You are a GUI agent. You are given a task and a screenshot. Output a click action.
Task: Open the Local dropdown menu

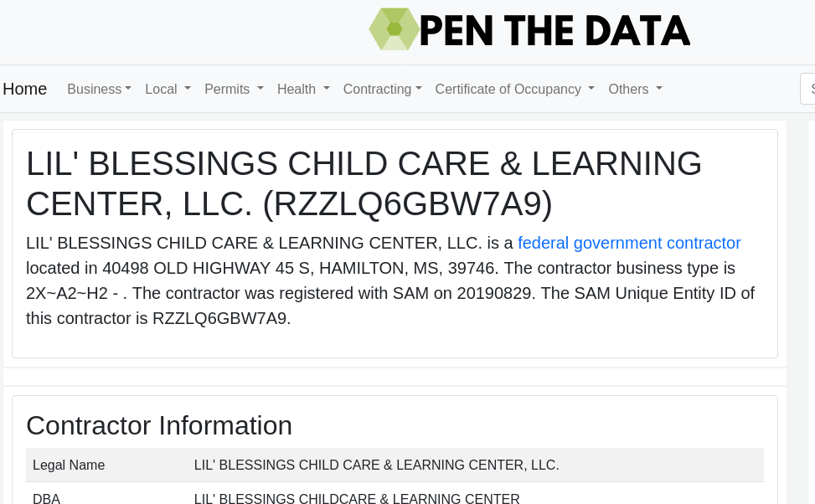click(168, 89)
